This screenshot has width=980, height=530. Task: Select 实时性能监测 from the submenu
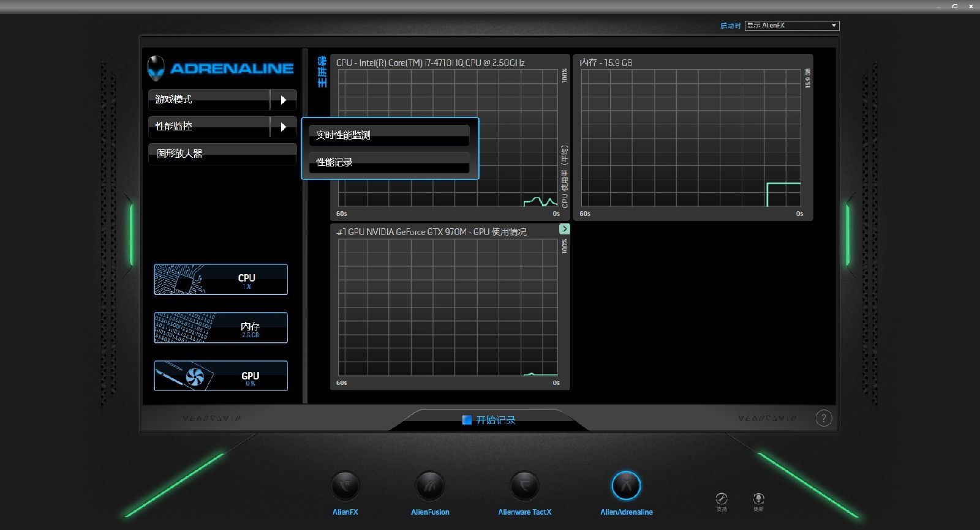389,135
